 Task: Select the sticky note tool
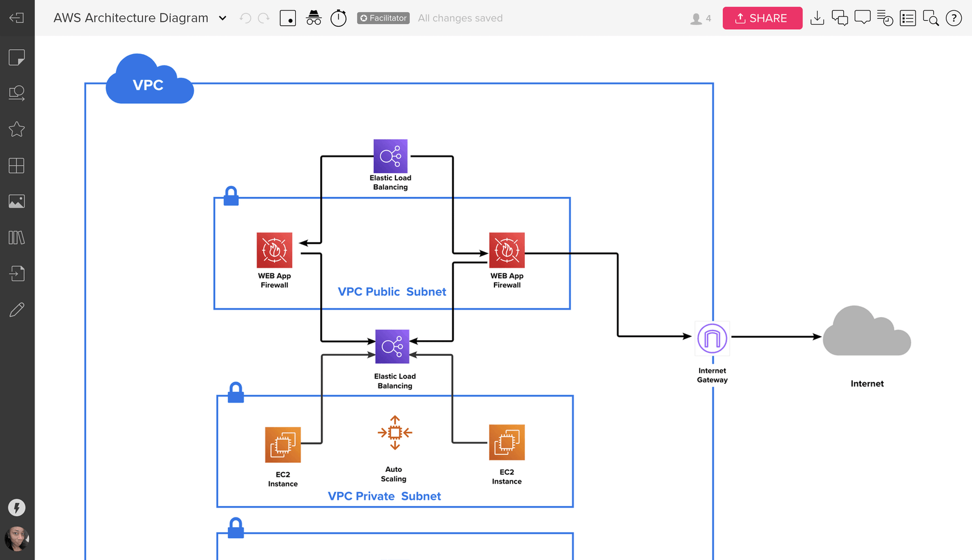(x=17, y=57)
